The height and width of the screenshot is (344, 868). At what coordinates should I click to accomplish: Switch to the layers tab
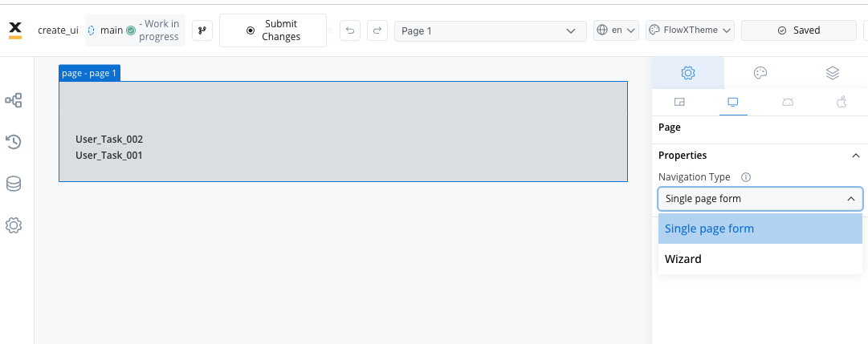tap(832, 72)
